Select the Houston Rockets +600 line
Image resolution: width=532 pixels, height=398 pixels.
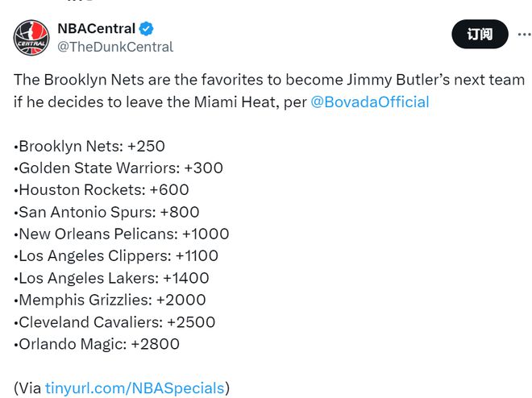102,190
